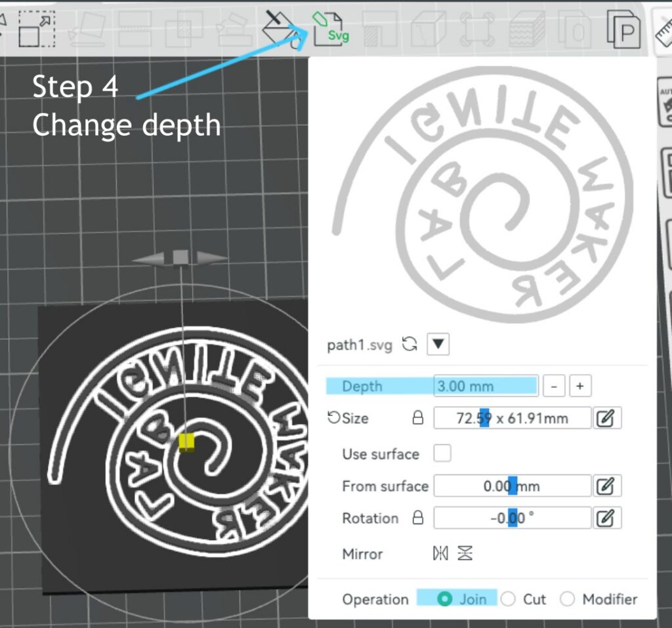Open the Place on face tool
The height and width of the screenshot is (628, 672).
click(x=89, y=29)
